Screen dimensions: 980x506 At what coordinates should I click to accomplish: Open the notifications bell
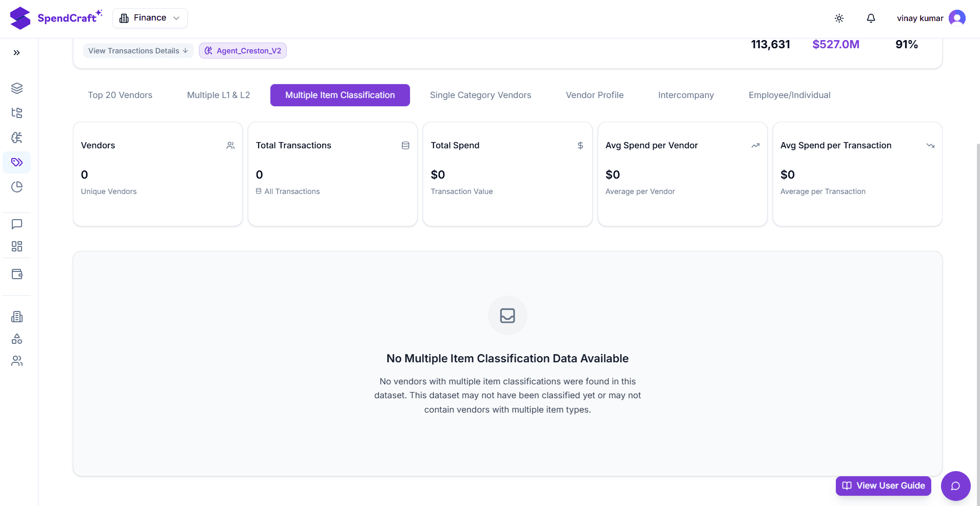871,18
